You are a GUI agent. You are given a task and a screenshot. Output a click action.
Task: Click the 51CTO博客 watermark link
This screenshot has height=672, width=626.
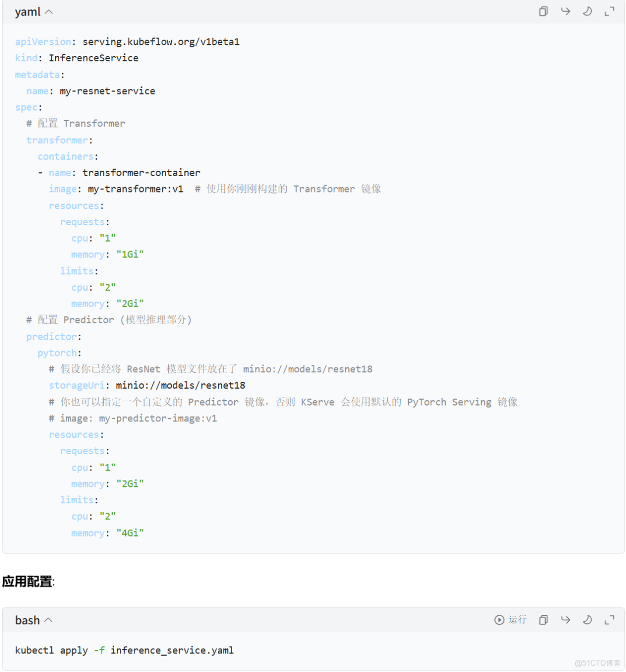pyautogui.click(x=598, y=662)
